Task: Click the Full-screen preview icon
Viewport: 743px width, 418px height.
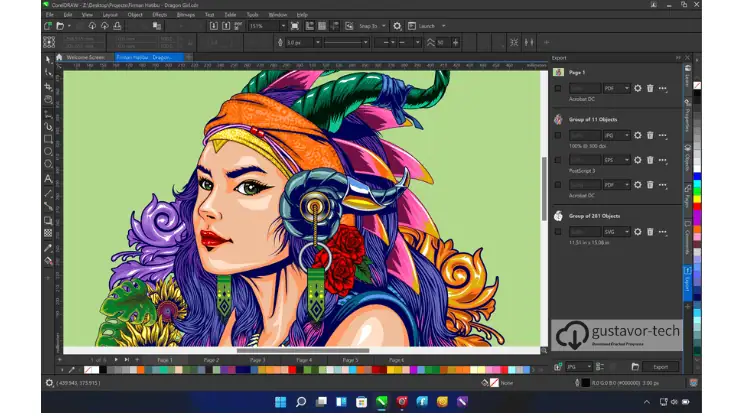Action: click(295, 26)
